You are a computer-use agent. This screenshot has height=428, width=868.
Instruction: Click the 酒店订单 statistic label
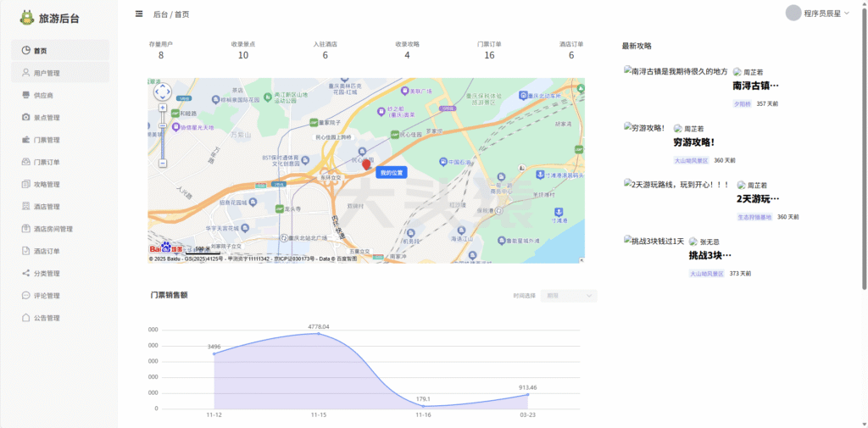[x=571, y=44]
